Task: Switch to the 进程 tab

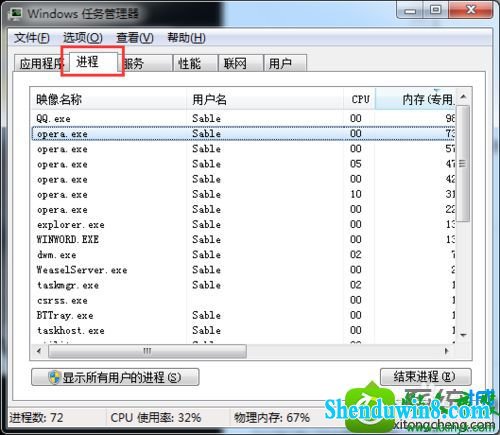Action: point(93,62)
